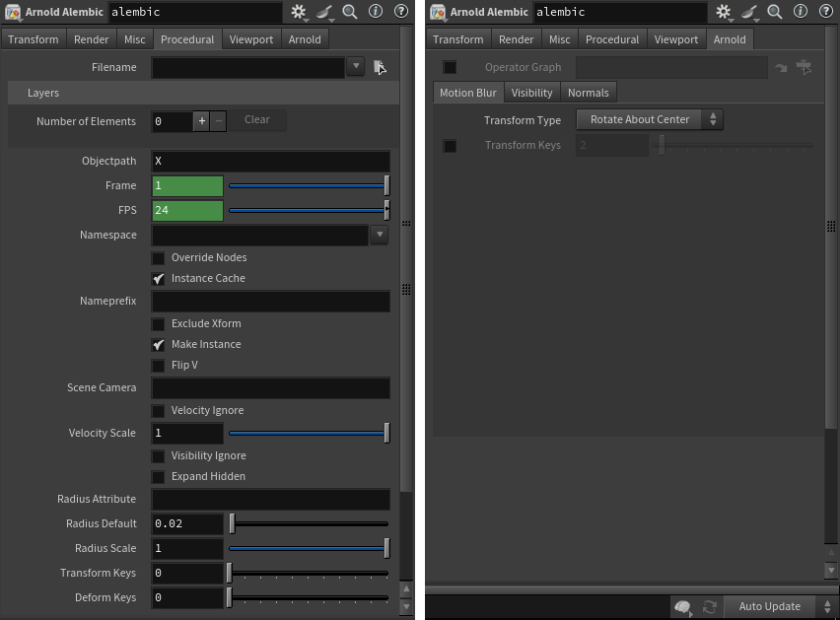Enable the Override Nodes checkbox

click(x=158, y=258)
